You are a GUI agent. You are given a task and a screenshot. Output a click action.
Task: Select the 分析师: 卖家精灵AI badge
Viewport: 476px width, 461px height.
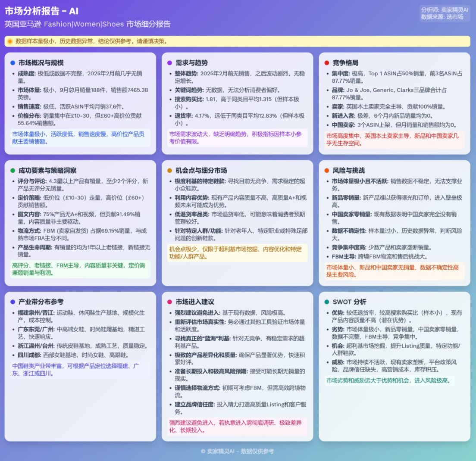point(445,13)
